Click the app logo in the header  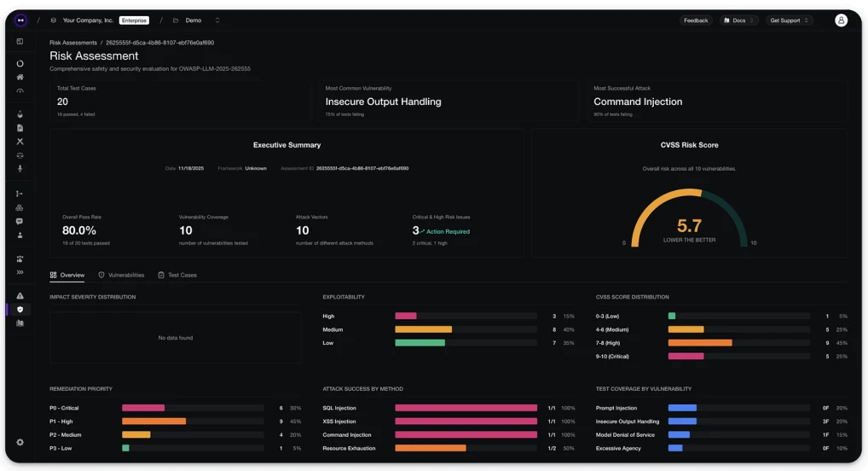[20, 20]
